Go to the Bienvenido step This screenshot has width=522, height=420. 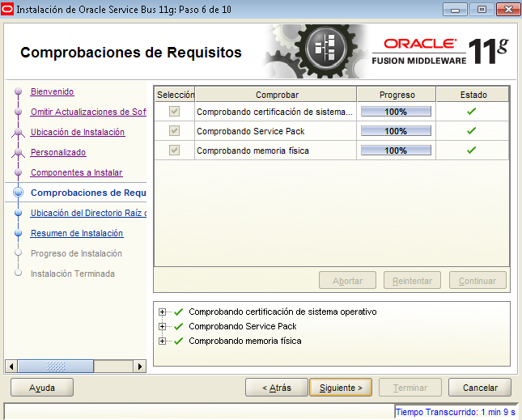[x=53, y=91]
